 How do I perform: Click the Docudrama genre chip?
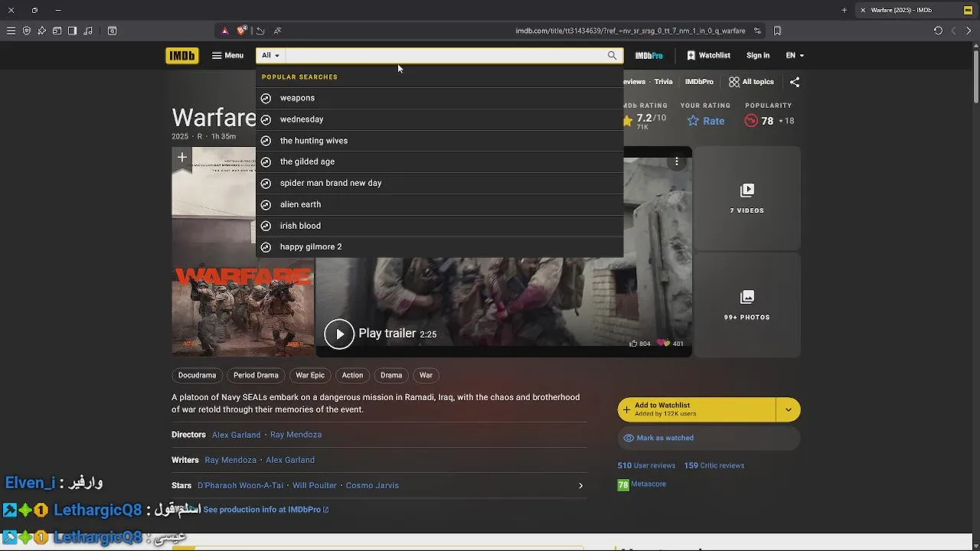click(x=198, y=375)
